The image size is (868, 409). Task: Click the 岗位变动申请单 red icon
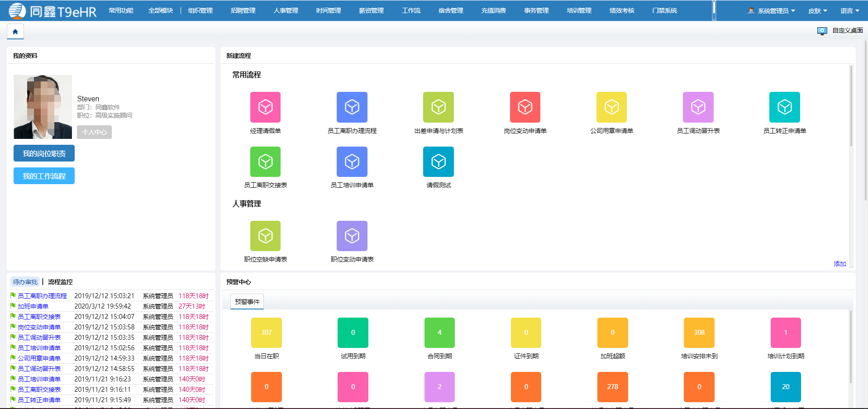pyautogui.click(x=525, y=107)
